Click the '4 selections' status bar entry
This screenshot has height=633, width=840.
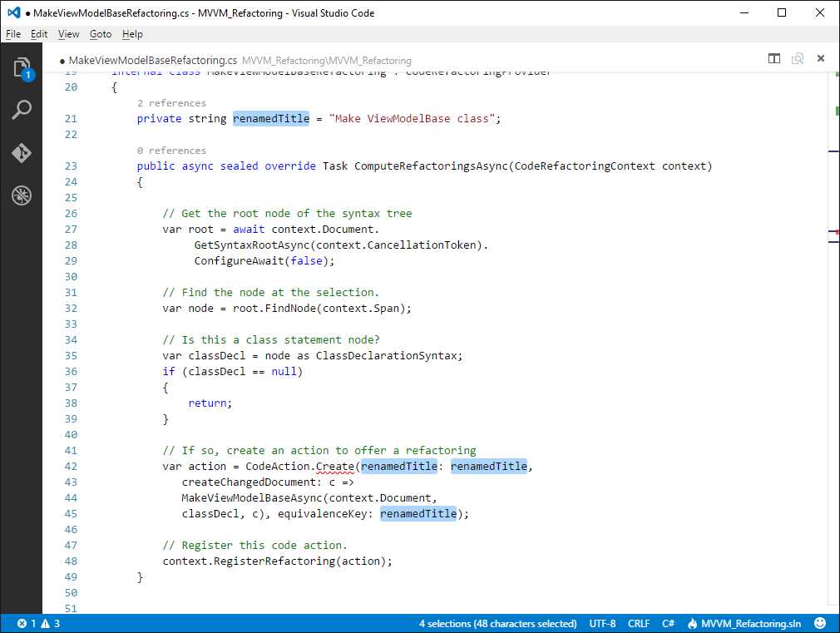click(x=497, y=623)
